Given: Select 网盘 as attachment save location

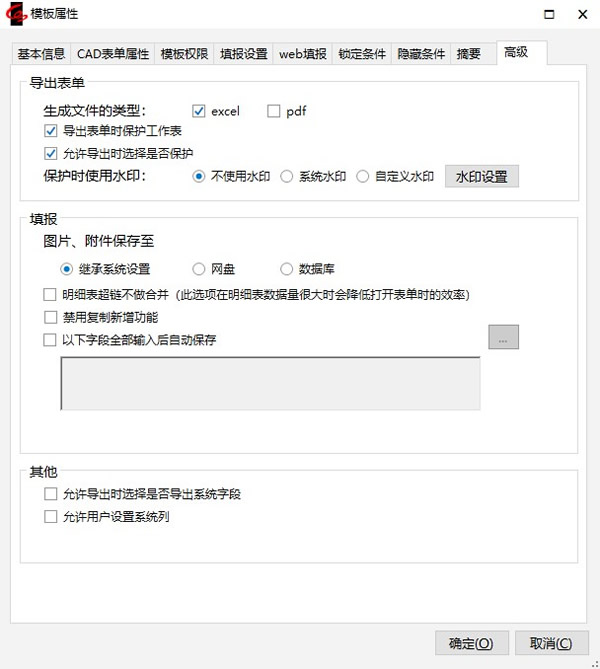Looking at the screenshot, I should pyautogui.click(x=198, y=269).
